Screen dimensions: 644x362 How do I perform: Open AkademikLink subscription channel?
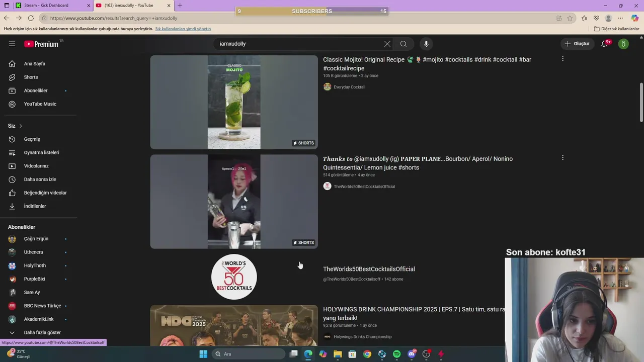[x=38, y=319]
